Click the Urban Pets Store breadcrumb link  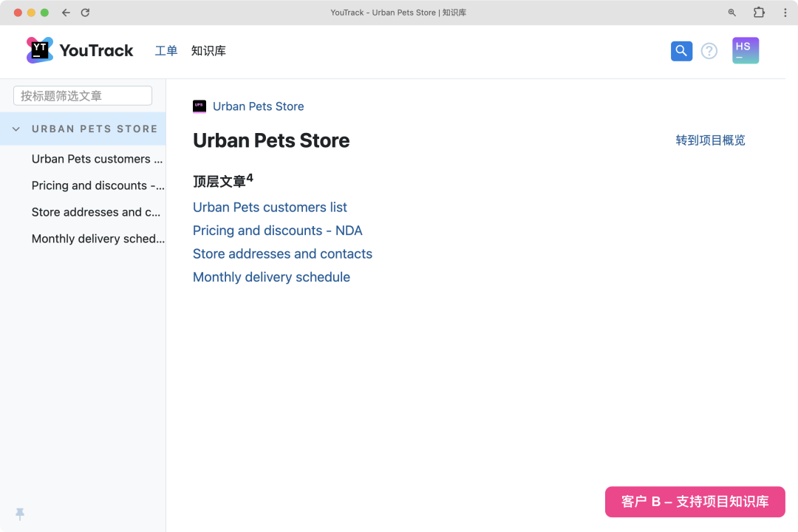(258, 106)
